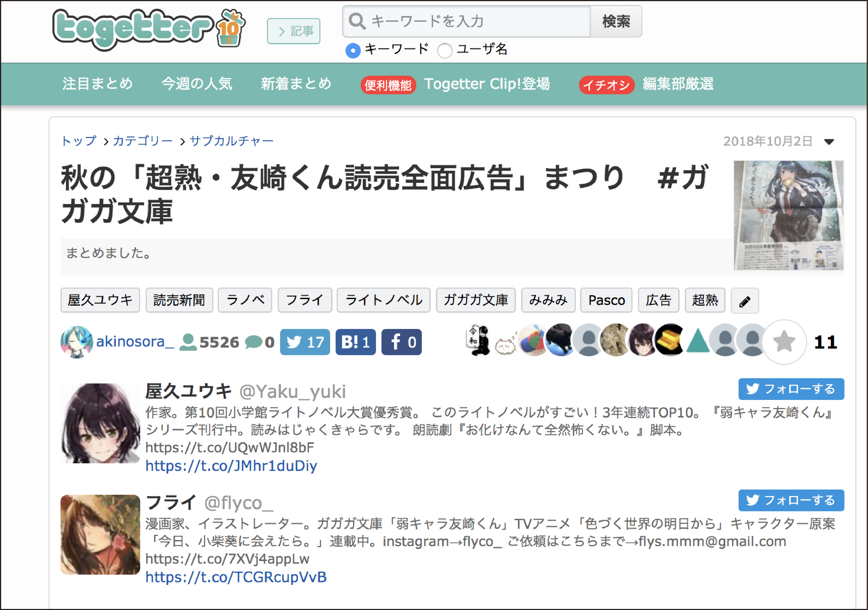Open the akinosora_ user link
868x610 pixels.
(135, 342)
